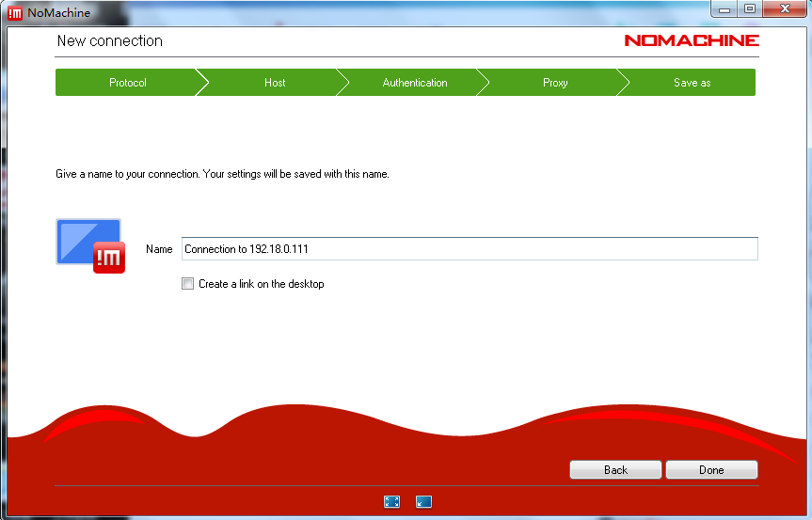Maximize the NoMachine window
Image resolution: width=812 pixels, height=520 pixels.
click(750, 8)
